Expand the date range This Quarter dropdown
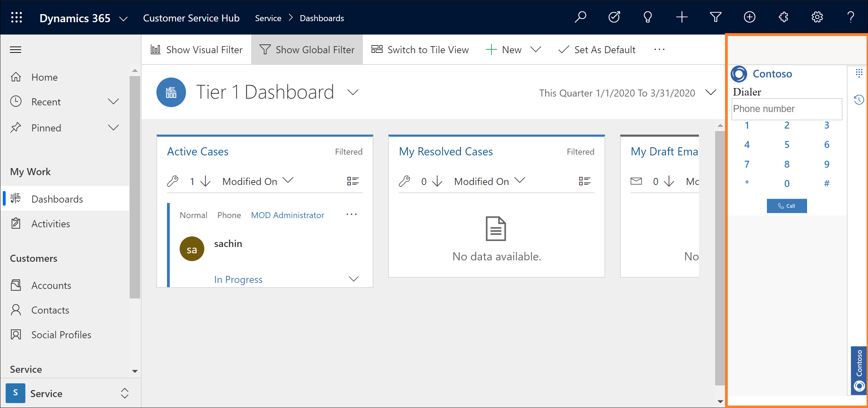The height and width of the screenshot is (408, 868). click(712, 93)
